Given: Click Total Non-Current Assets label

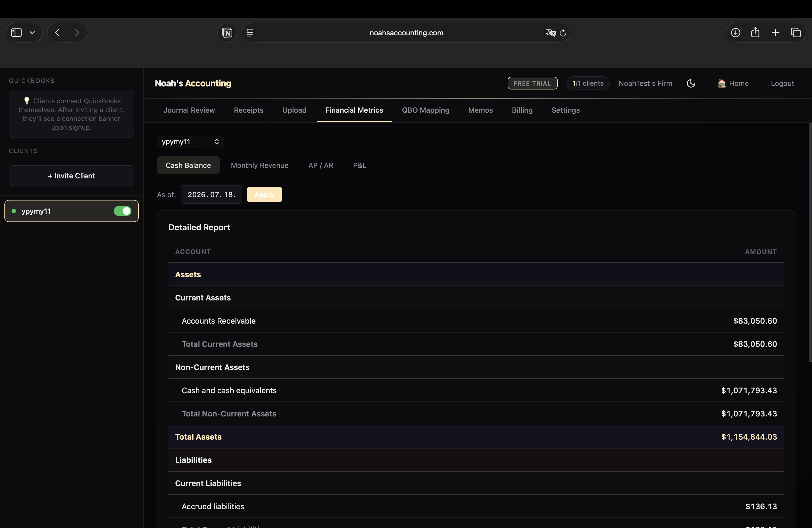Looking at the screenshot, I should pos(229,413).
